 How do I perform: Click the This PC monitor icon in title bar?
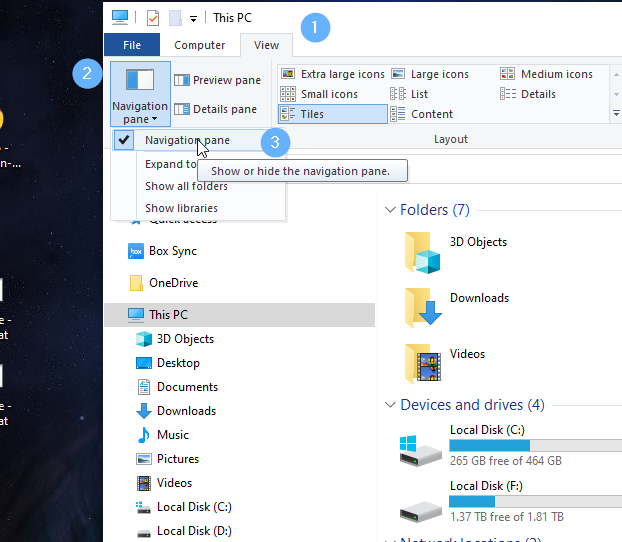coord(120,17)
